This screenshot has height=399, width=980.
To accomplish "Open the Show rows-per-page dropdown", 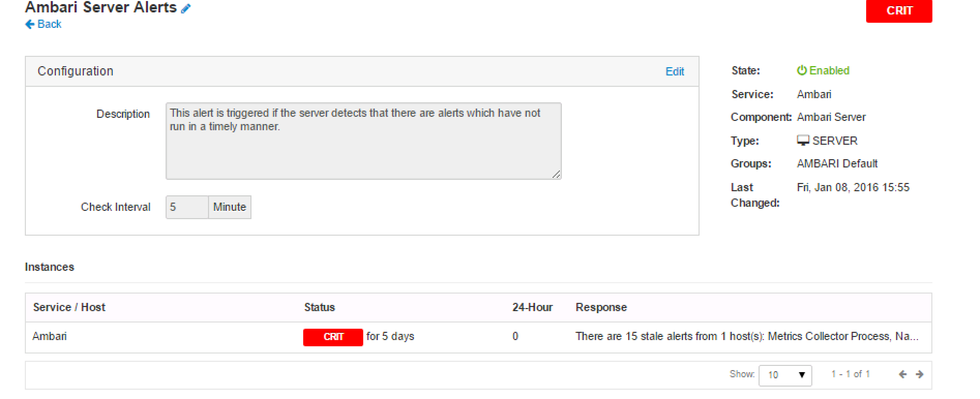I will [785, 375].
